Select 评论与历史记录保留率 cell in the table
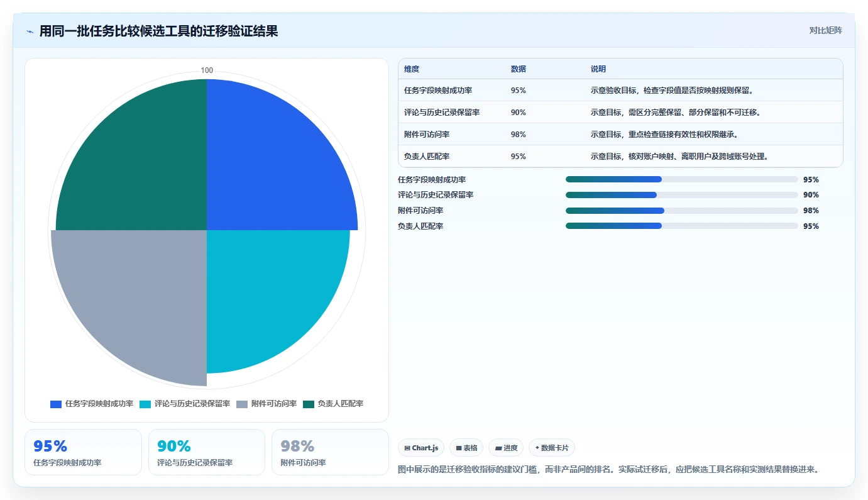 442,113
